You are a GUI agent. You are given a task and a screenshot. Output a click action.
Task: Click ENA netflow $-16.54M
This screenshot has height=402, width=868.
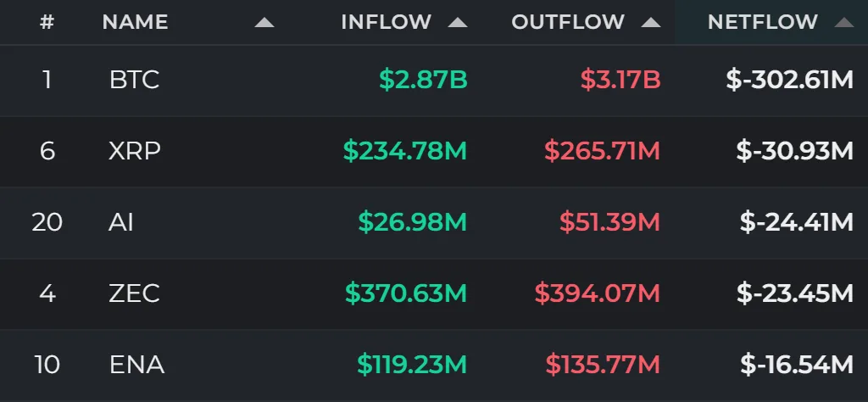(797, 365)
